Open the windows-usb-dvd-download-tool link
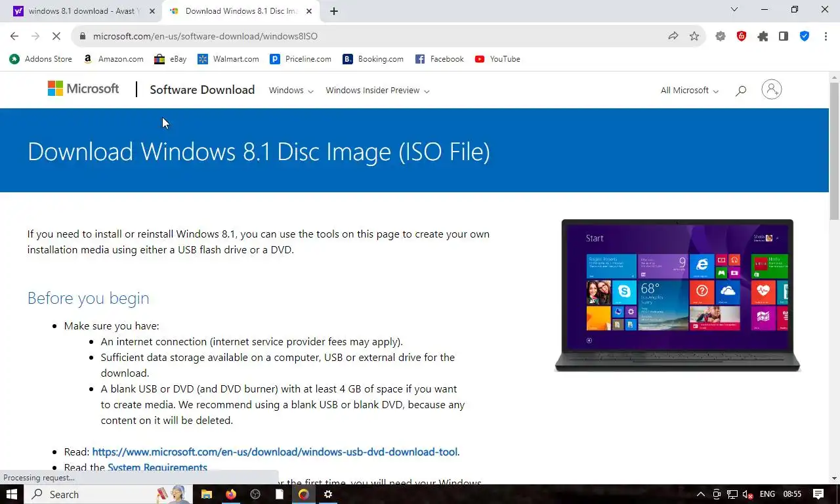 (x=275, y=451)
